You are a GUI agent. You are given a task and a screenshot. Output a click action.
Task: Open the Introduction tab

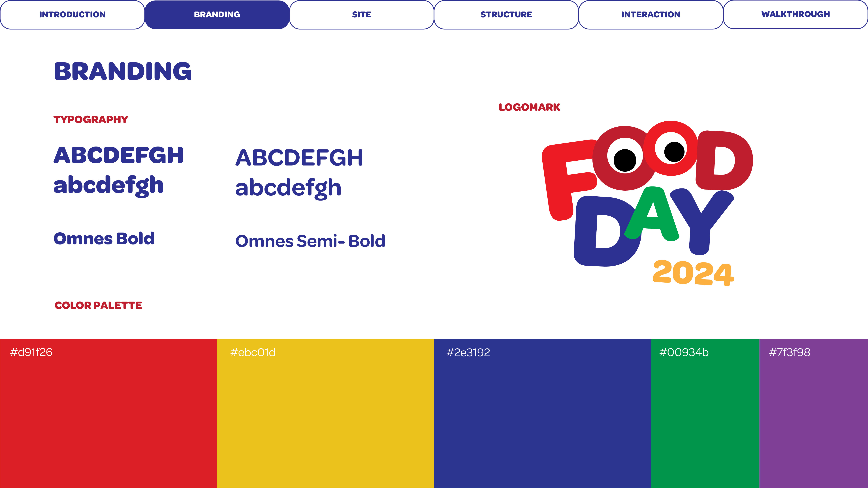[x=72, y=14]
